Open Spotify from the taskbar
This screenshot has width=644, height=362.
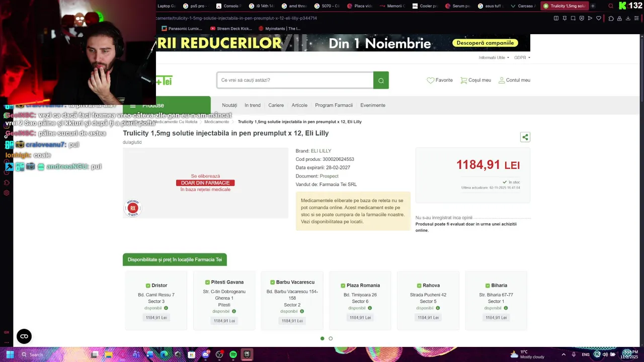pyautogui.click(x=233, y=354)
